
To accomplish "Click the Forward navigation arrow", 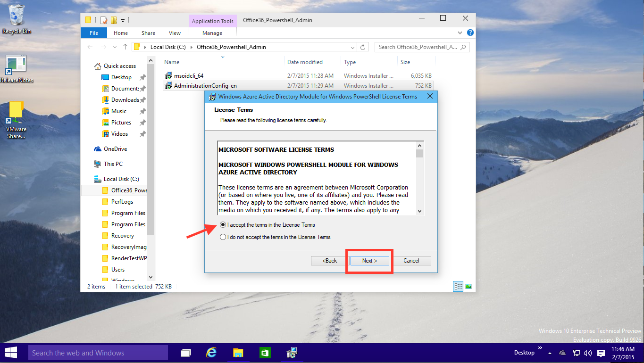I will click(103, 47).
